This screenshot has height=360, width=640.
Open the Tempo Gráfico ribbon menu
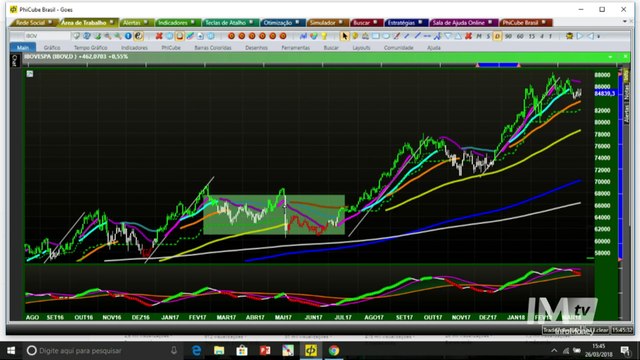pyautogui.click(x=91, y=48)
